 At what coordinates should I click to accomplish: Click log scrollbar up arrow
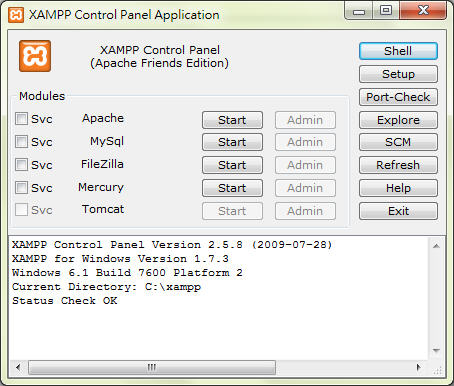(436, 246)
